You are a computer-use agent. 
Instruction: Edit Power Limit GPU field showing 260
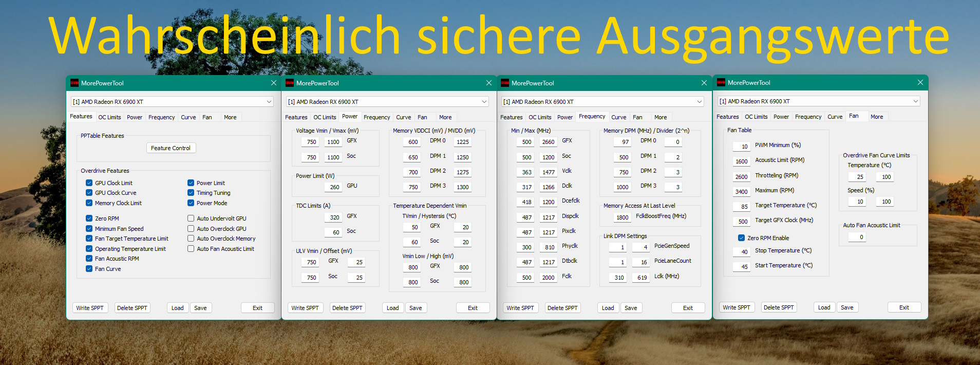[x=333, y=187]
